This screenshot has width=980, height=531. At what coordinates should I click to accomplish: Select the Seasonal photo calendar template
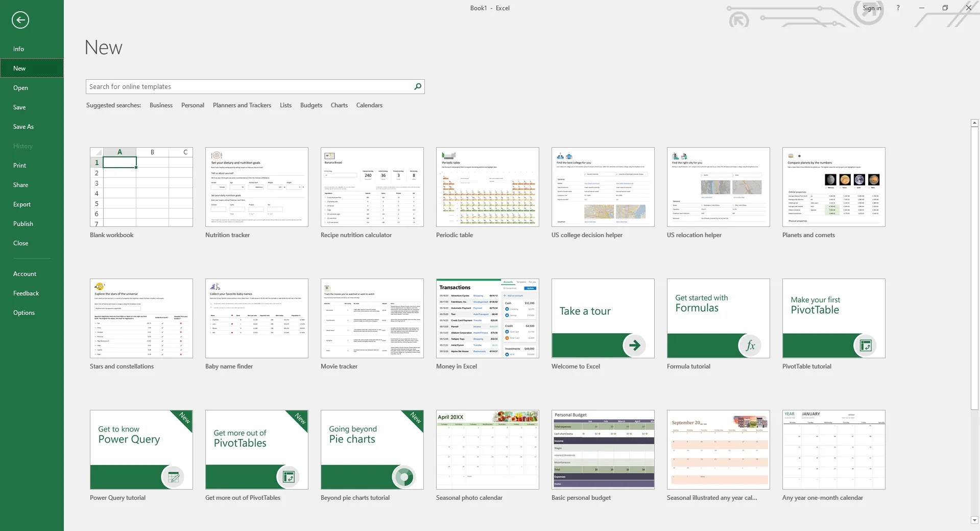click(x=488, y=450)
